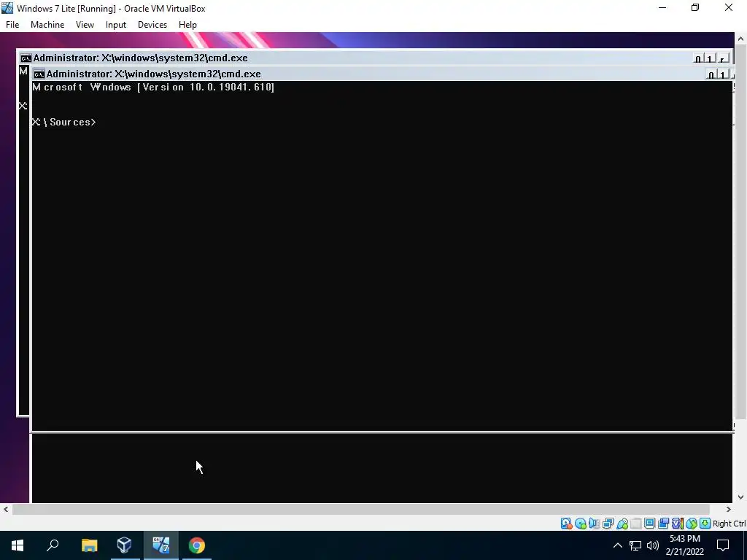
Task: Click the optical disk status icon
Action: 580,524
